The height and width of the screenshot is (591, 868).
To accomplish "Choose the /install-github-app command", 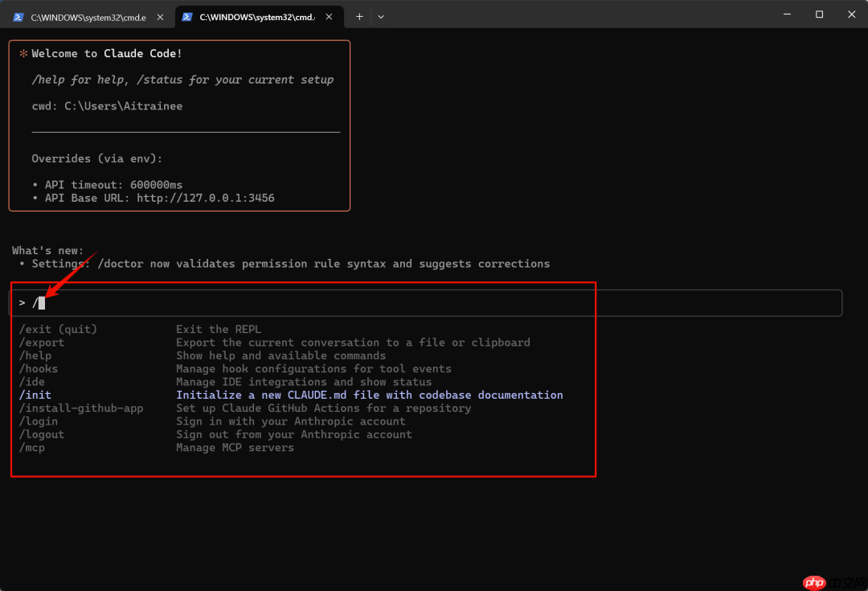I will [x=81, y=408].
